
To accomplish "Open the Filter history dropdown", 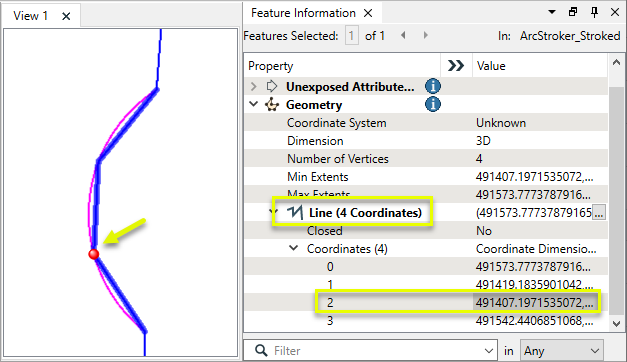I will click(489, 351).
